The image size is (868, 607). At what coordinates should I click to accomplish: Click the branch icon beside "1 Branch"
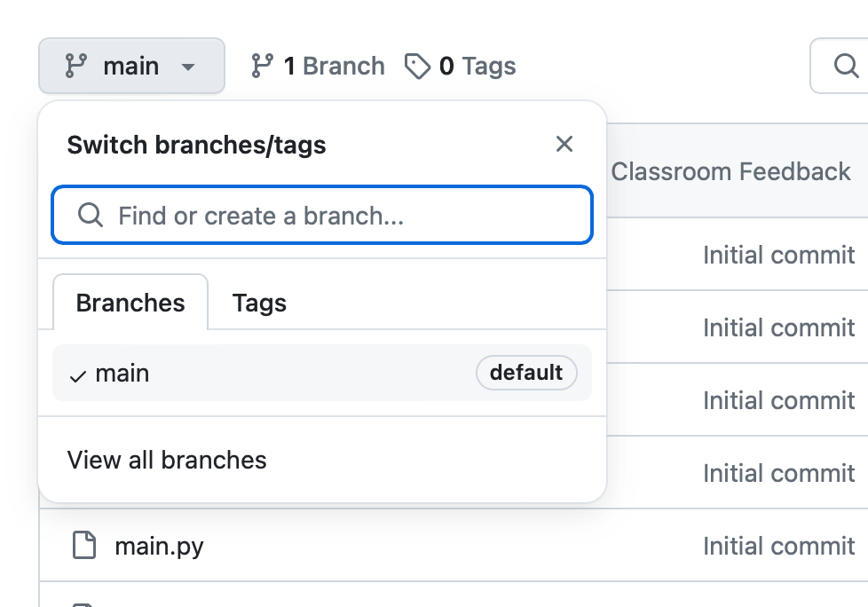[x=262, y=66]
